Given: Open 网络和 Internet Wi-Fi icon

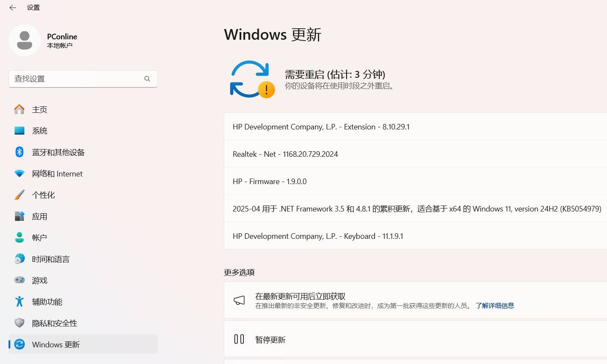Looking at the screenshot, I should (x=19, y=173).
